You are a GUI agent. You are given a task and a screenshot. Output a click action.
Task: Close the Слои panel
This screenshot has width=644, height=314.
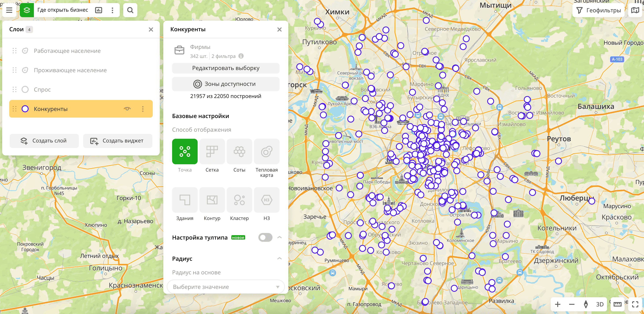151,30
